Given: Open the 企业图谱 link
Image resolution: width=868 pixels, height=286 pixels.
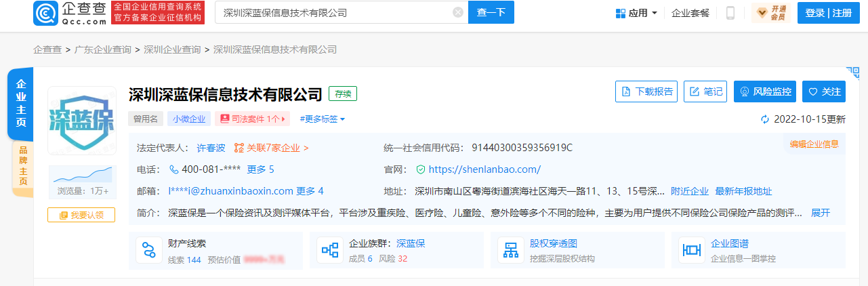Looking at the screenshot, I should coord(730,244).
